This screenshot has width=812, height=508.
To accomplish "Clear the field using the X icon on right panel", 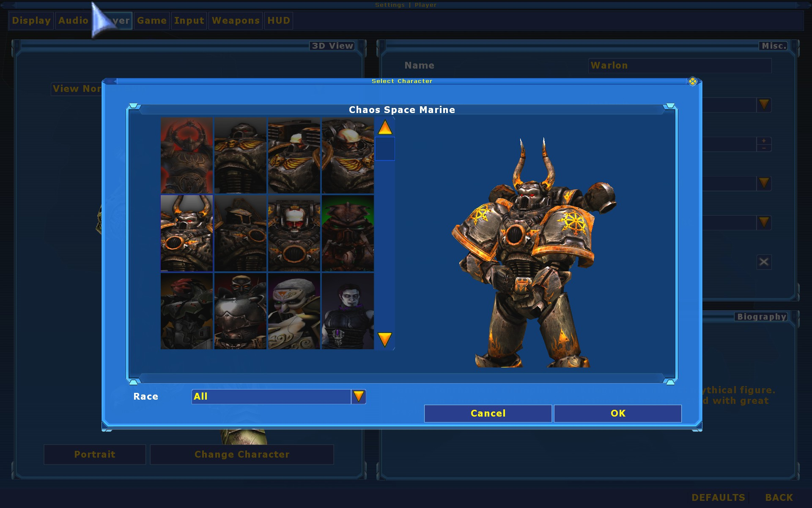I will [x=764, y=262].
